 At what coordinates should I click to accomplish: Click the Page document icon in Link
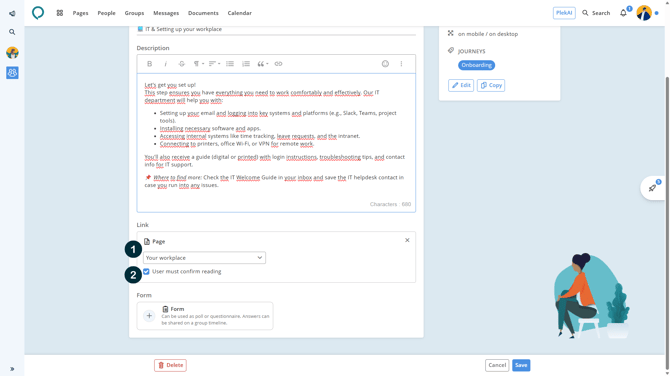[x=147, y=241]
